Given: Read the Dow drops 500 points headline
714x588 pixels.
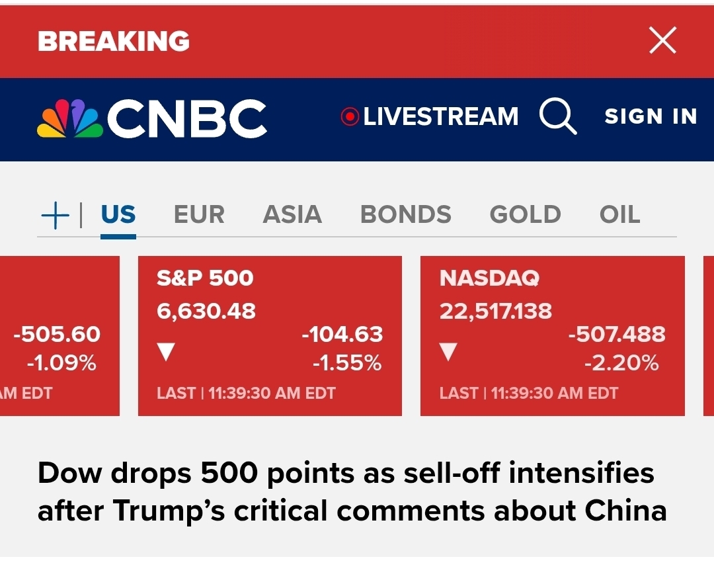Looking at the screenshot, I should click(x=352, y=492).
